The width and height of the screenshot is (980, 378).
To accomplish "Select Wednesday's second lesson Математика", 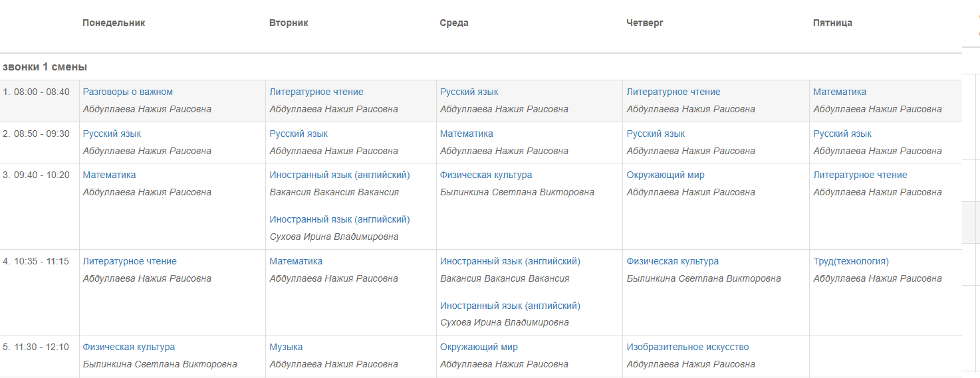I will pos(466,134).
